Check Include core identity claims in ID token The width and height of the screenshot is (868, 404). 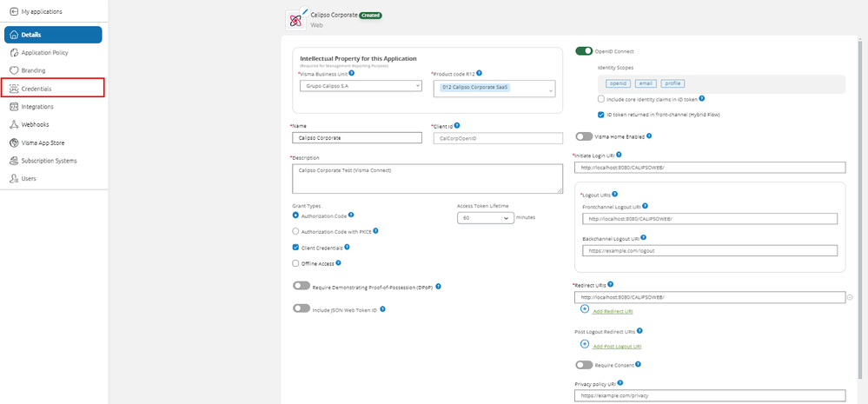[601, 99]
